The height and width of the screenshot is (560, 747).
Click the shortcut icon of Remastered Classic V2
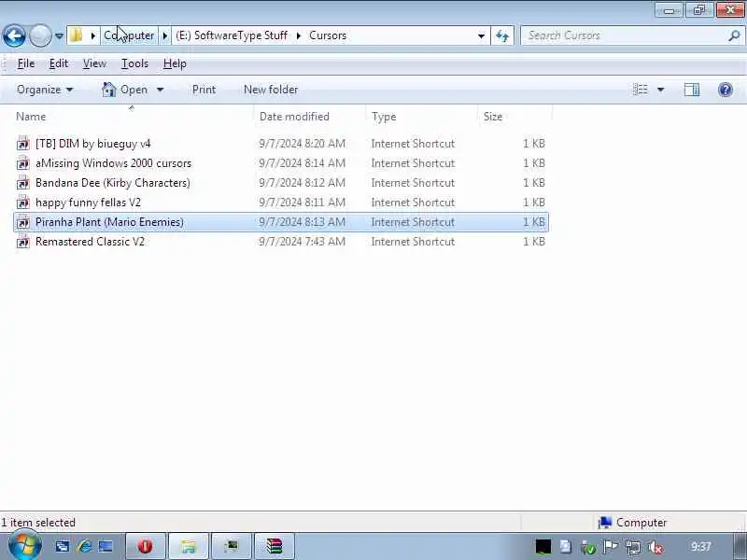(x=22, y=242)
